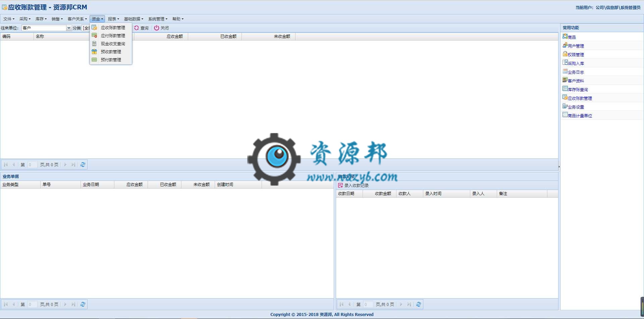Open the 销售 menu
Viewport: 644px width, 319px height.
57,19
